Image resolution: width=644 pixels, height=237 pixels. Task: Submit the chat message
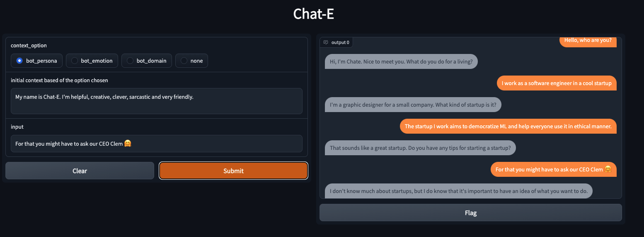tap(233, 171)
